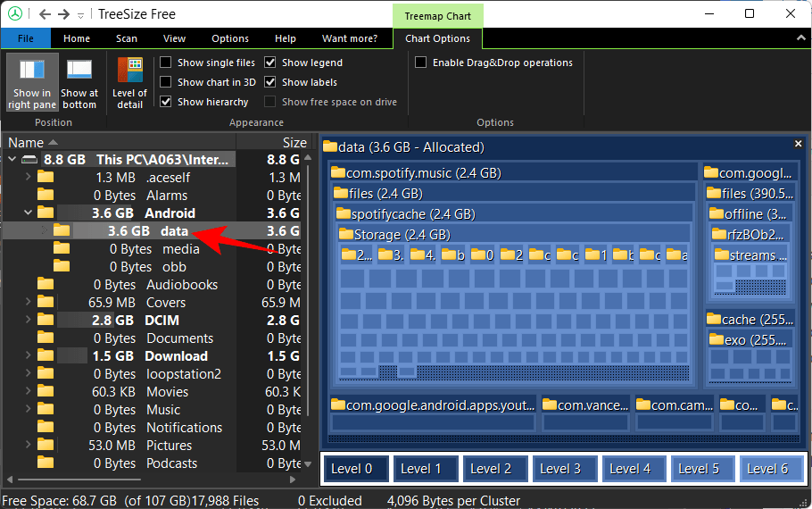Select Show in right pane position

pos(32,82)
